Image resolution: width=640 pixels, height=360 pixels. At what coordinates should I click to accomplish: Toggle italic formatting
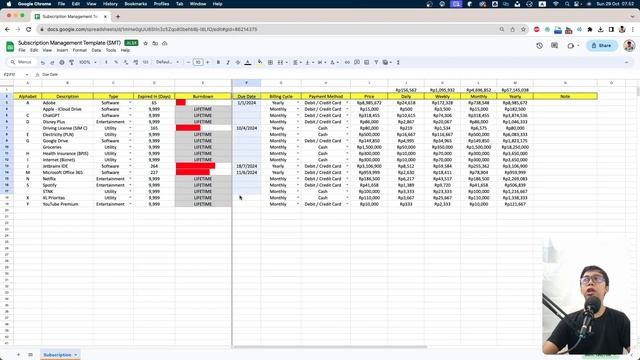coord(228,62)
